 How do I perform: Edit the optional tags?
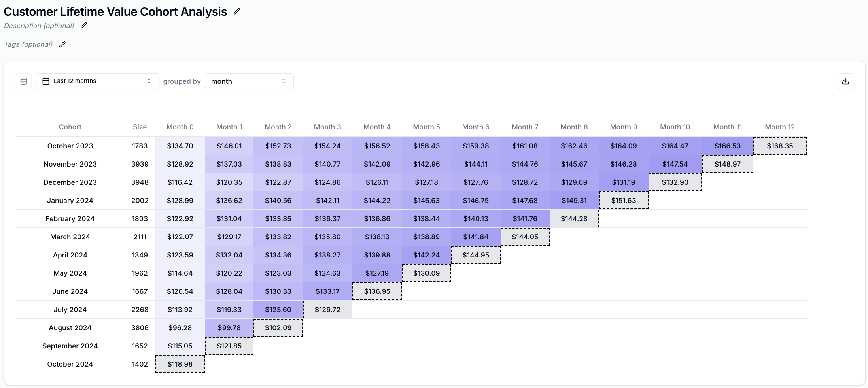click(x=62, y=44)
